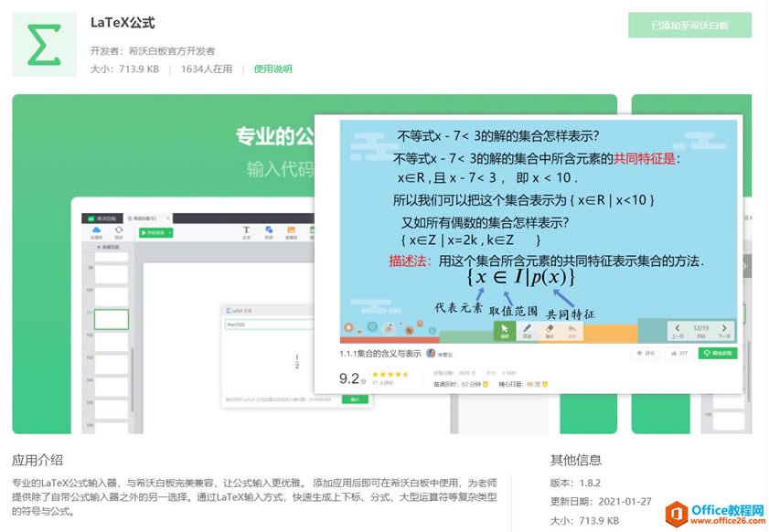Click the update date 2021-01-27
Screen dimensions: 769x532
point(601,502)
